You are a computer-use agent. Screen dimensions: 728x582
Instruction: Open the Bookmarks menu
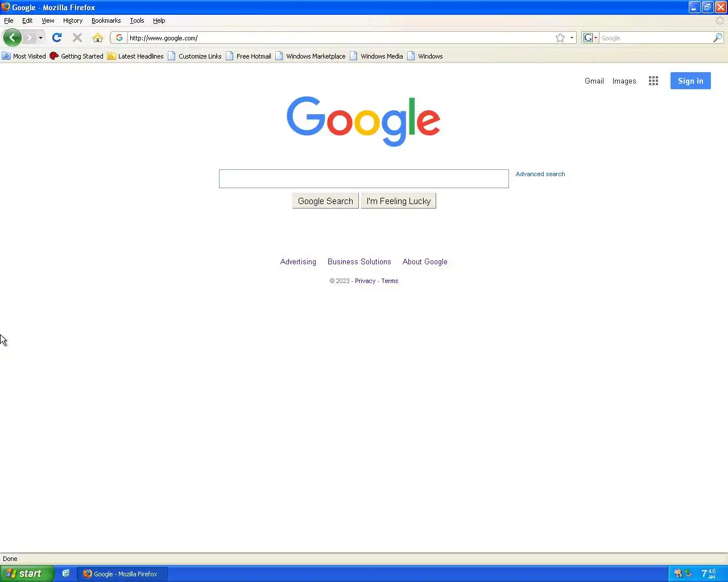[x=106, y=20]
